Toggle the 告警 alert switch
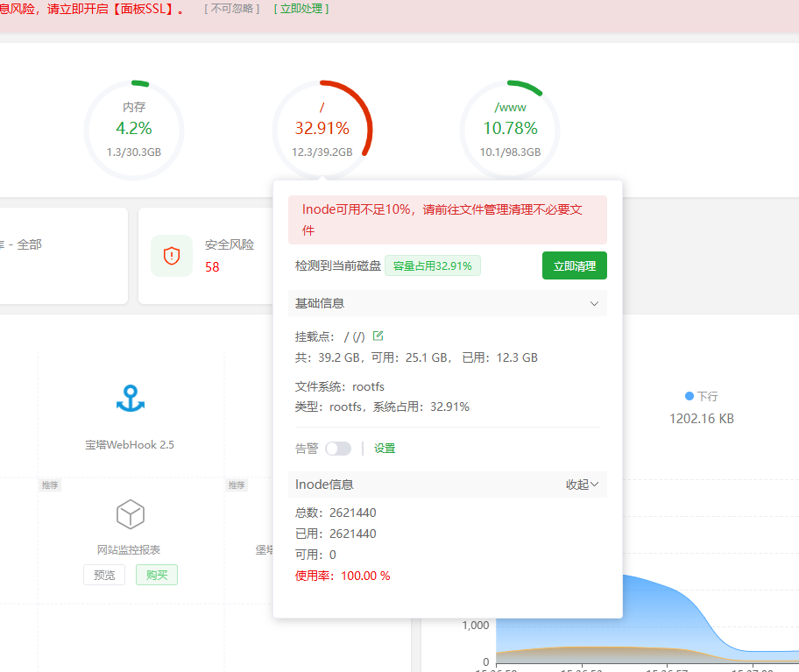 coord(338,449)
